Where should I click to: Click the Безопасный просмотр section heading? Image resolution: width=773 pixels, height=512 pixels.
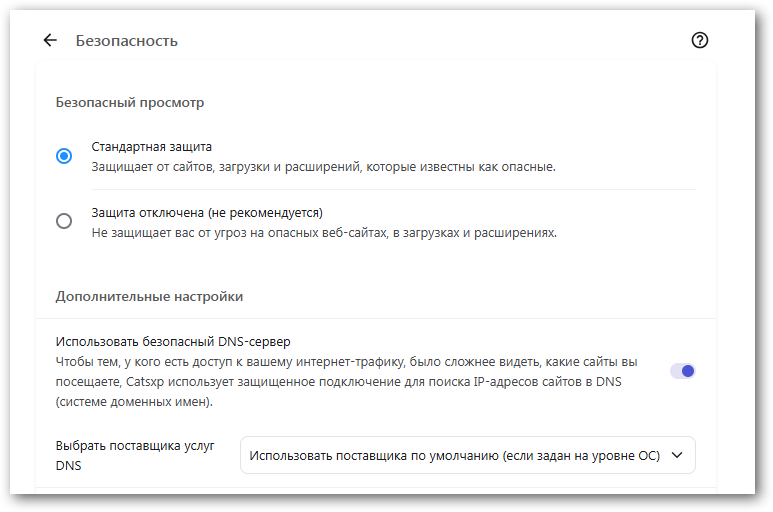click(130, 102)
